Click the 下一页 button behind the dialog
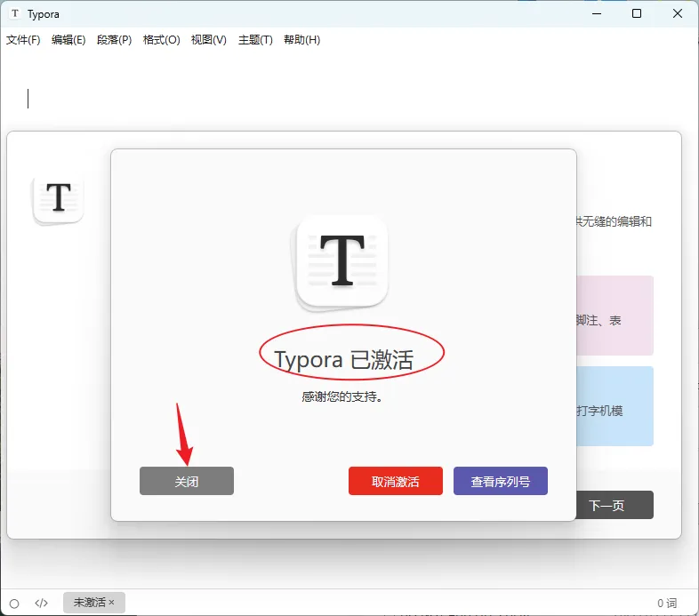This screenshot has width=699, height=616. point(615,505)
